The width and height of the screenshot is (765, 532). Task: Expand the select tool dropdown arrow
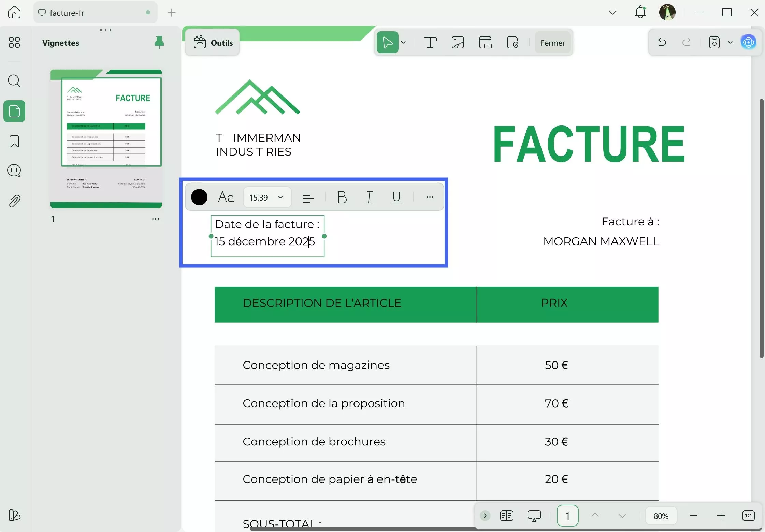(404, 42)
